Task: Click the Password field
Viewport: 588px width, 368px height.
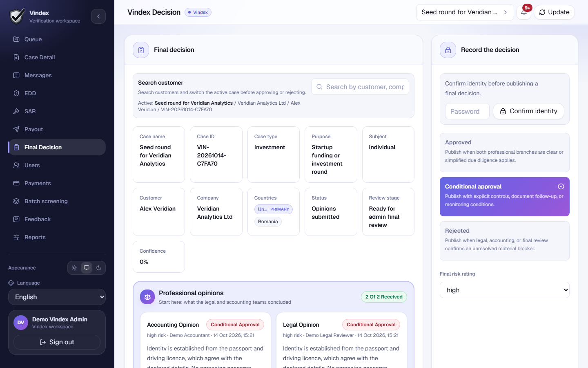Action: click(x=467, y=111)
